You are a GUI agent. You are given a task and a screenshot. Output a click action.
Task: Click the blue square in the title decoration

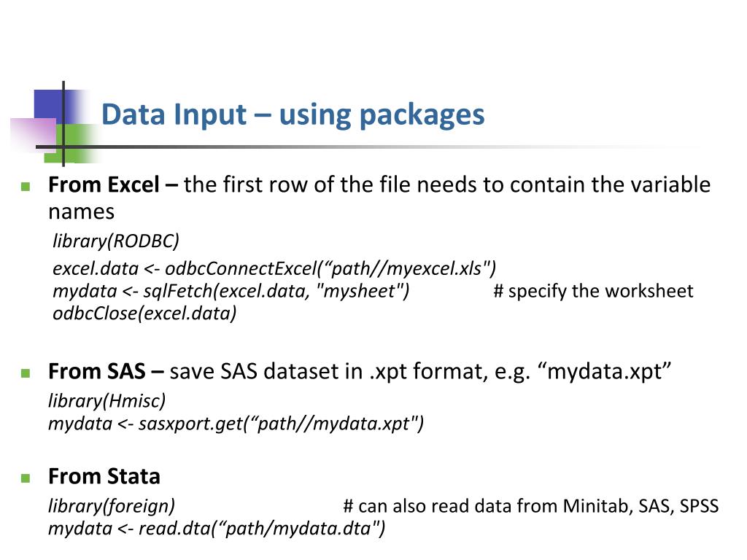pyautogui.click(x=55, y=107)
